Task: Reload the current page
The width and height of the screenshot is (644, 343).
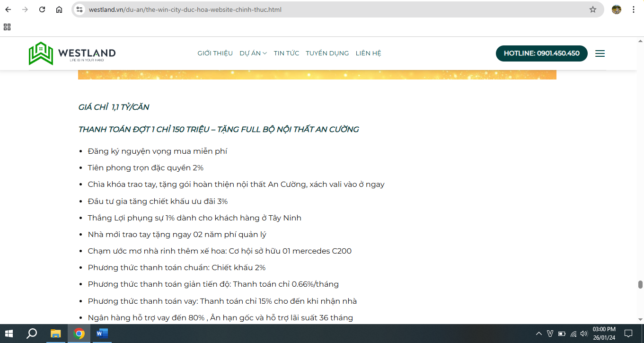Action: coord(42,9)
